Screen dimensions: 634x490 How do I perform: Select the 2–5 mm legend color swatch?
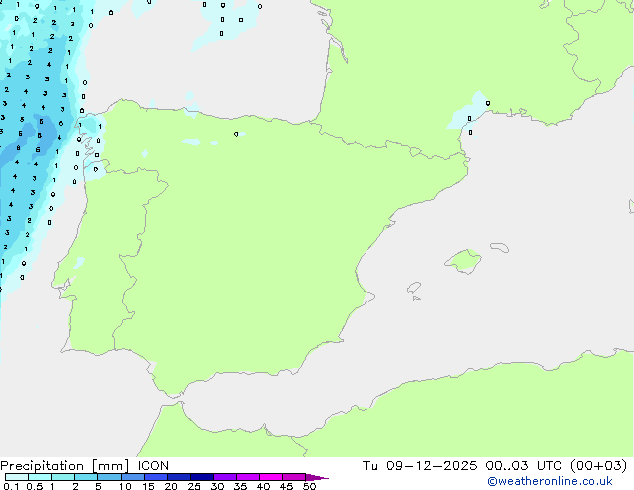pyautogui.click(x=86, y=477)
